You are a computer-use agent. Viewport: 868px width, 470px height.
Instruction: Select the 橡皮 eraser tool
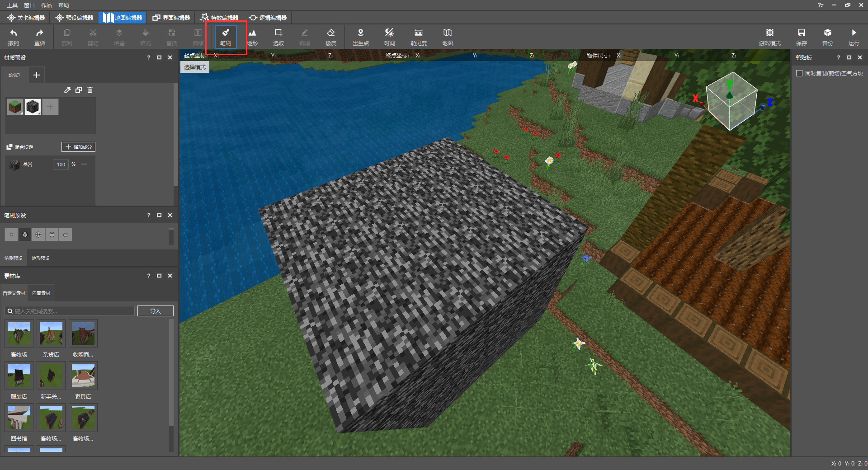click(331, 37)
